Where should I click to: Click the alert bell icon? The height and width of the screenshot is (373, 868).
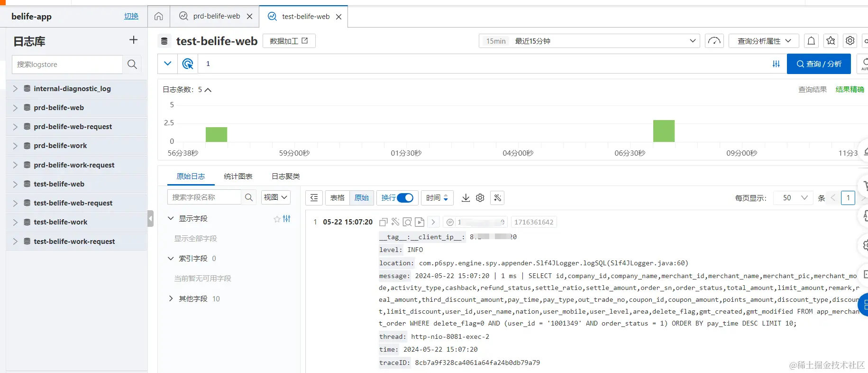point(812,41)
